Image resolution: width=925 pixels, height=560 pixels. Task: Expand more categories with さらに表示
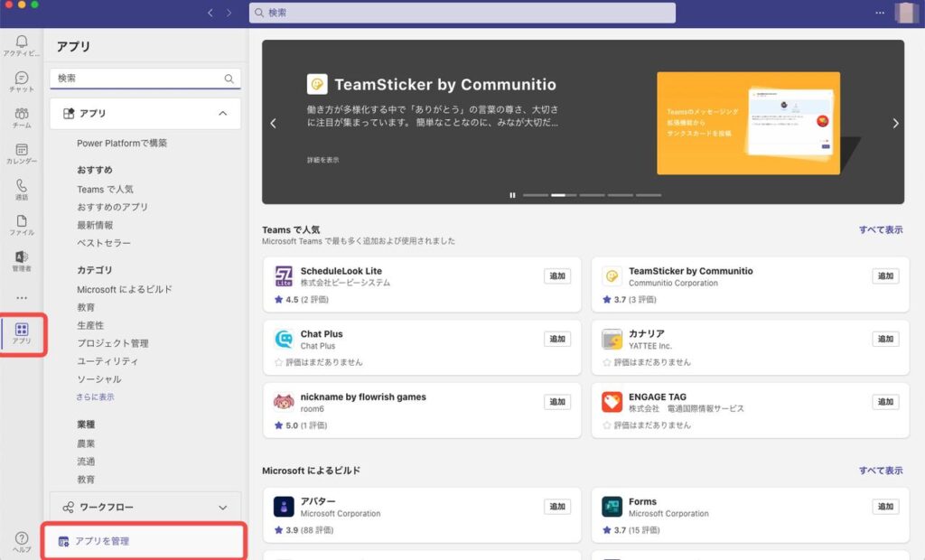tap(95, 397)
